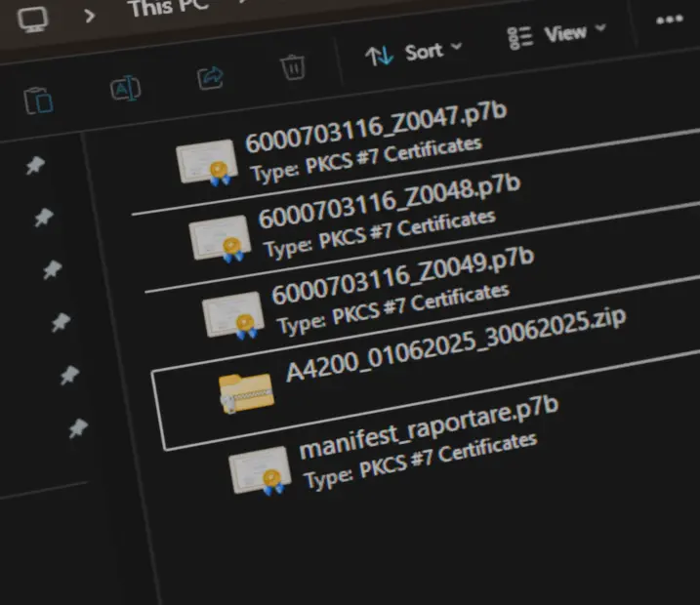
Task: Click the This PC monitor icon
Action: click(32, 20)
